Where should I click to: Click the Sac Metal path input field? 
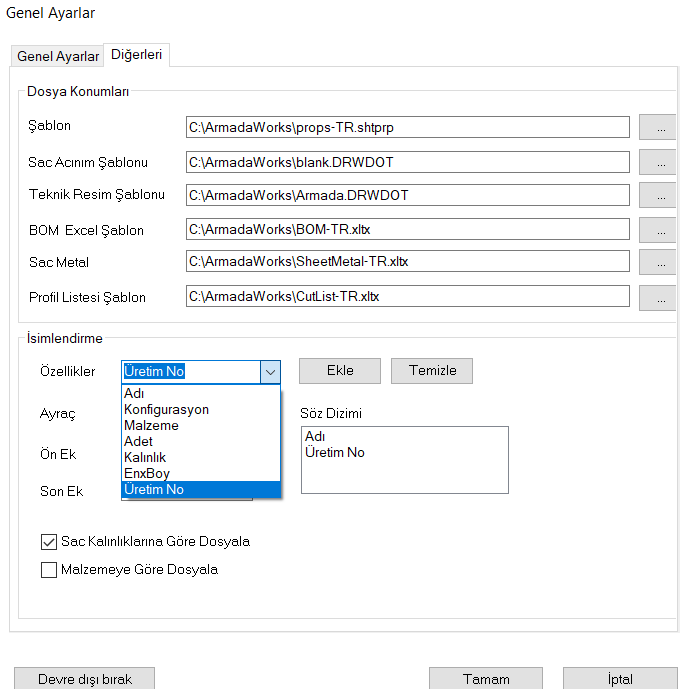[408, 261]
